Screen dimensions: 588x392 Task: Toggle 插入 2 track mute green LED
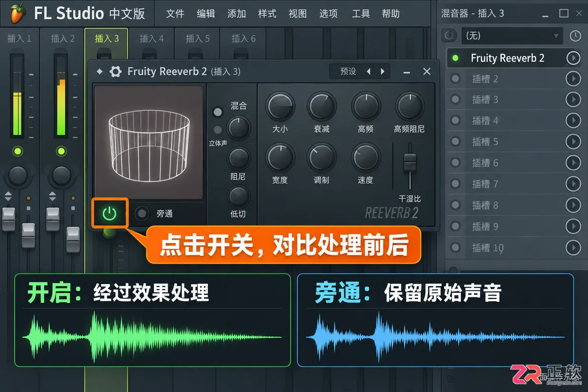(61, 152)
